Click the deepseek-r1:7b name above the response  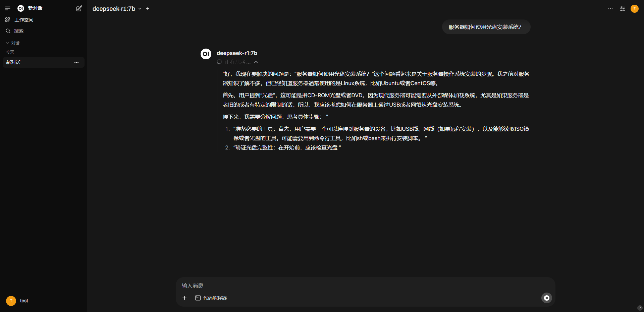click(x=237, y=53)
